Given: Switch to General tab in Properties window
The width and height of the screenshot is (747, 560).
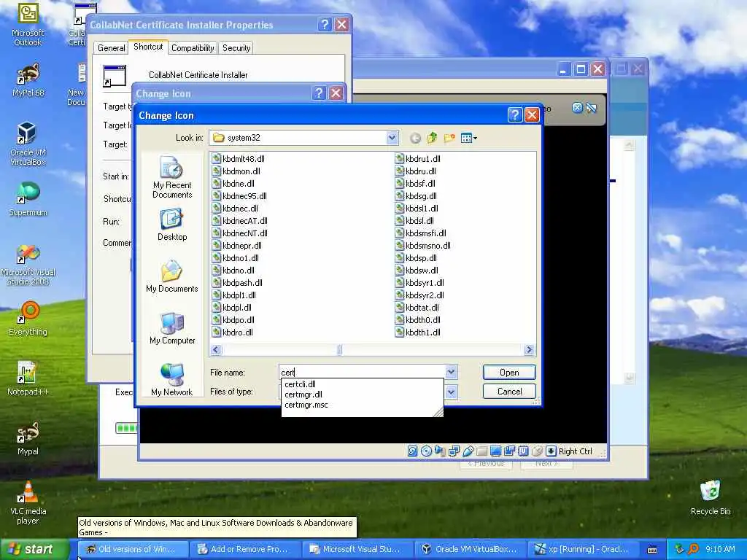Looking at the screenshot, I should [111, 47].
